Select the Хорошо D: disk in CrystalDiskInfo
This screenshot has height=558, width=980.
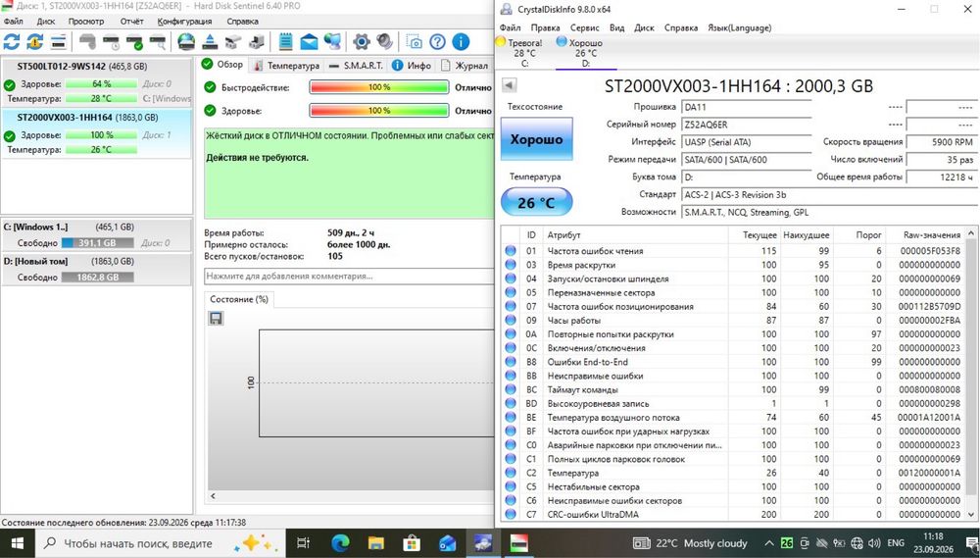tap(586, 53)
